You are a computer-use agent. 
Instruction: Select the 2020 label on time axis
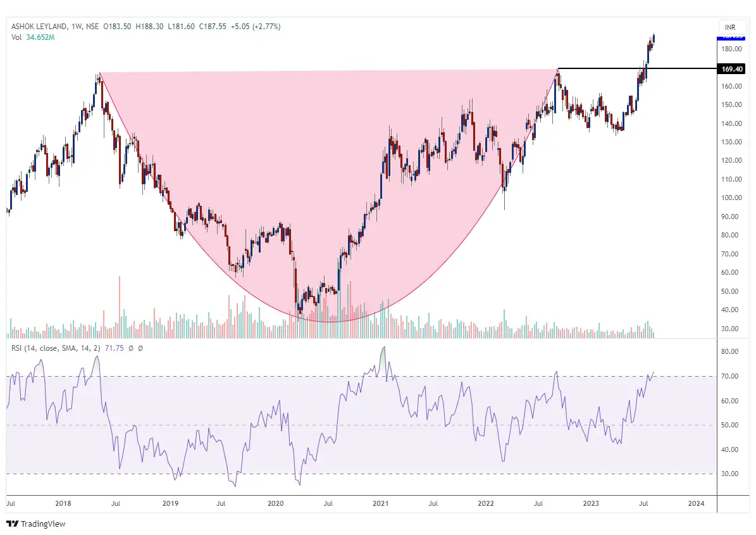(275, 504)
